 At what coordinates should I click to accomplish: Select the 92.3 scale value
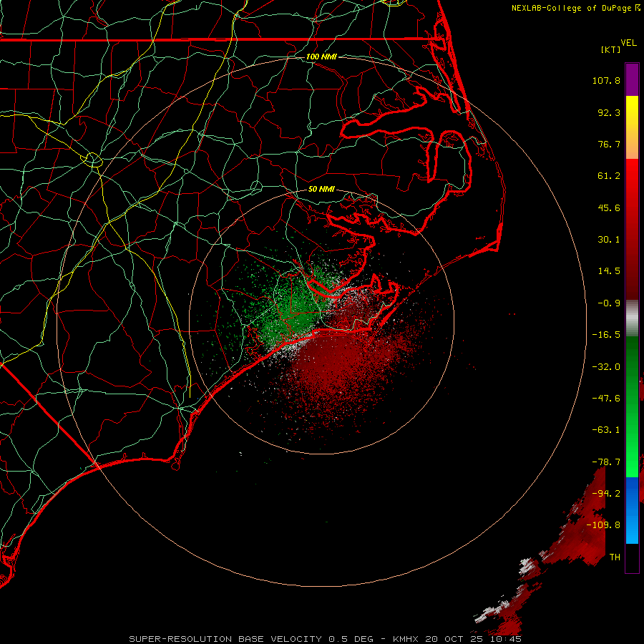(x=609, y=112)
